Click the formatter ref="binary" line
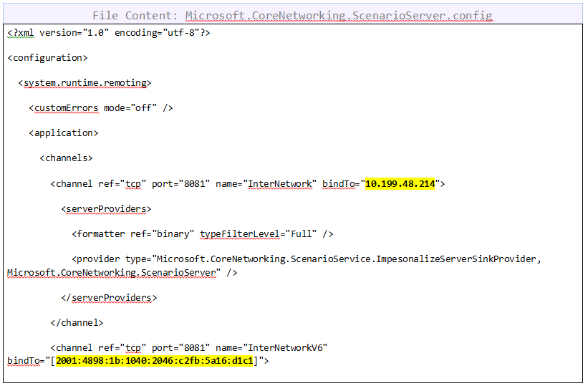 point(203,234)
